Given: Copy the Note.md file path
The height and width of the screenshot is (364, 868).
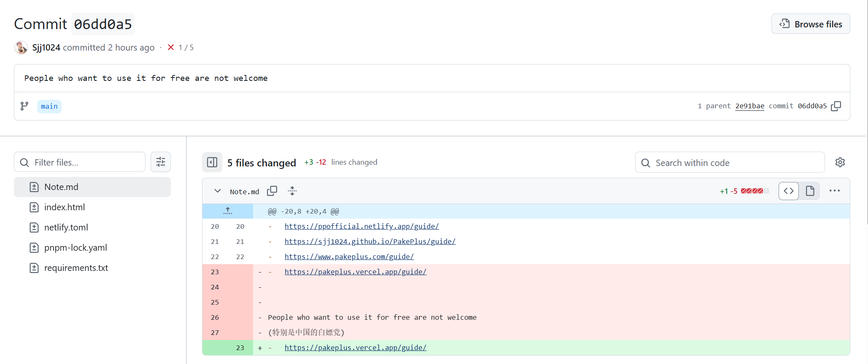Looking at the screenshot, I should [272, 191].
